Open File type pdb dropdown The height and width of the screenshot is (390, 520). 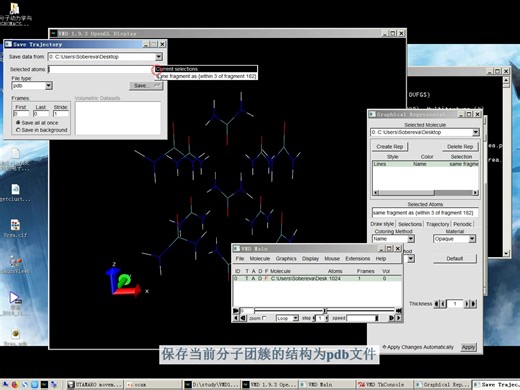[x=48, y=86]
